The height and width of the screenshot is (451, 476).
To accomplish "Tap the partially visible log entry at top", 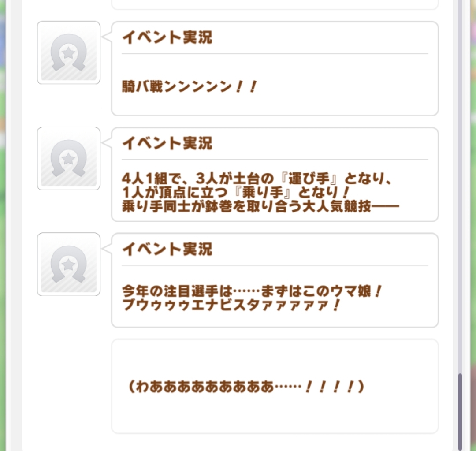I will pyautogui.click(x=275, y=4).
